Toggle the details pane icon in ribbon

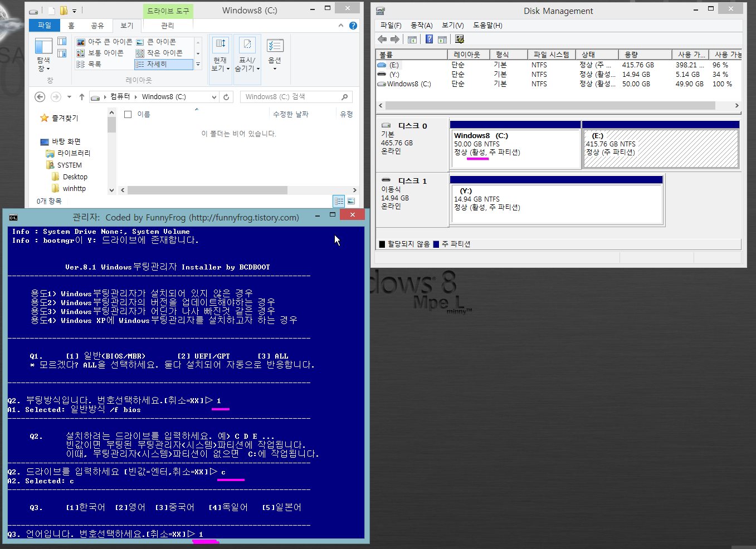(62, 53)
